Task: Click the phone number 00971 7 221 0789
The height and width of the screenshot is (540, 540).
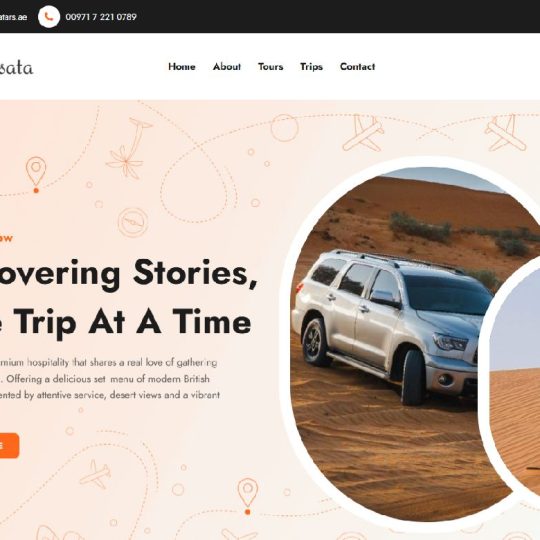Action: [x=101, y=17]
